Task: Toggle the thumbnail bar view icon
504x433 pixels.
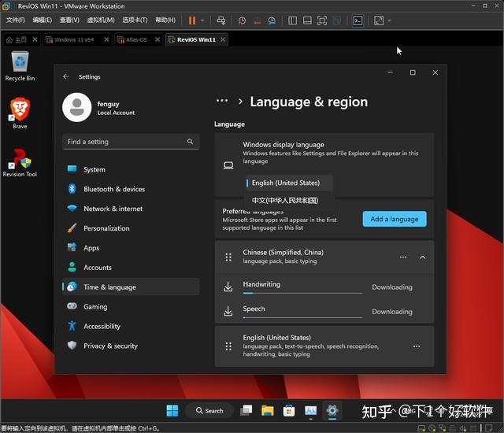Action: pos(307,20)
